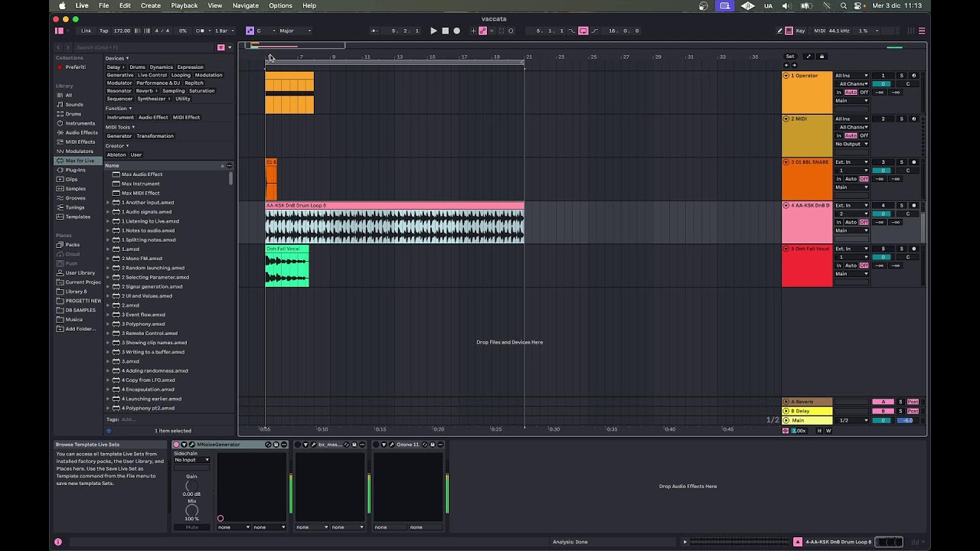Arm the 4 AA-KSK DnB track for recording
980x551 pixels.
tap(913, 206)
